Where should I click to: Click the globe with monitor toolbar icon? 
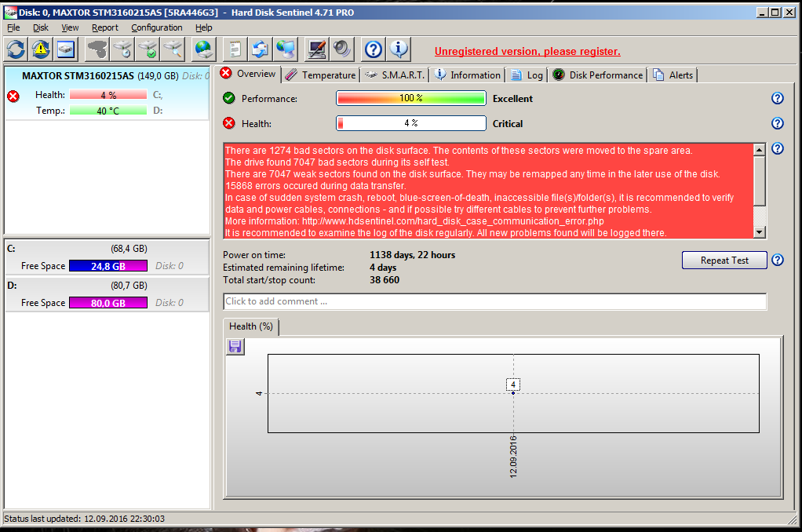(285, 49)
